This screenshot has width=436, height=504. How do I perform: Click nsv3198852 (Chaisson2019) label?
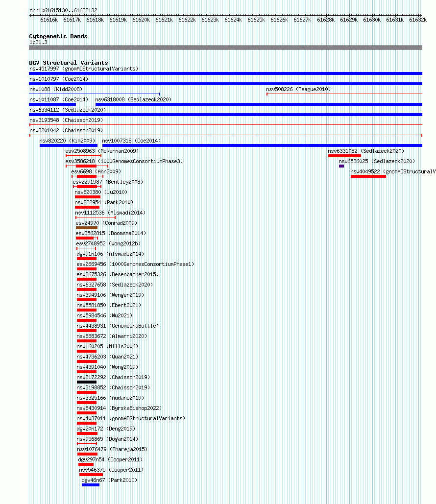coord(113,387)
